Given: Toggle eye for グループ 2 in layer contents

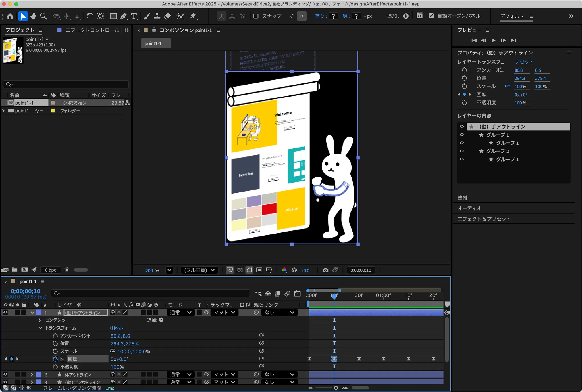Looking at the screenshot, I should [x=462, y=151].
